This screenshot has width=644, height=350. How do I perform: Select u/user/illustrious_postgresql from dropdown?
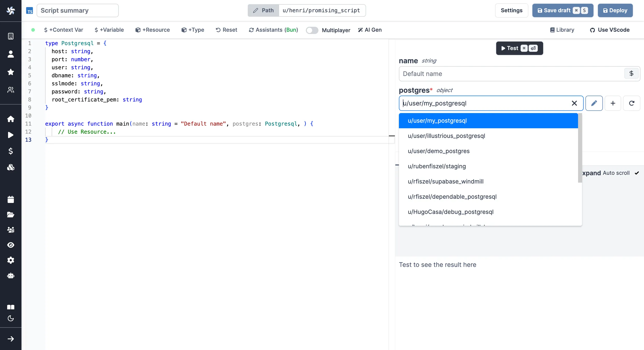446,136
